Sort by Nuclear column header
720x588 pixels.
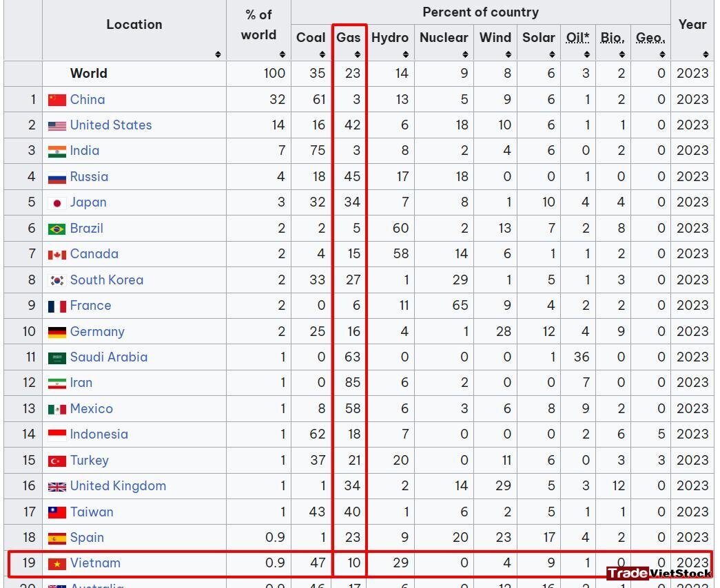[444, 38]
